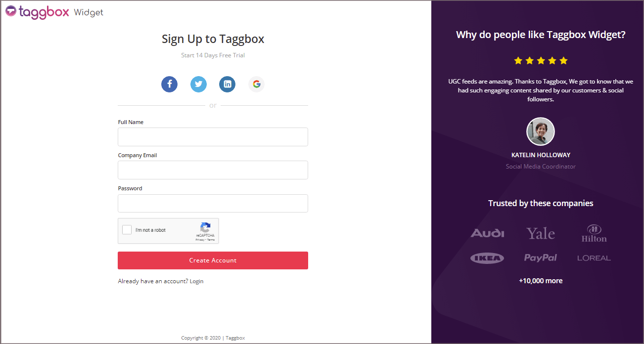Click the Taggbox Widget logo
The image size is (644, 344).
(54, 12)
